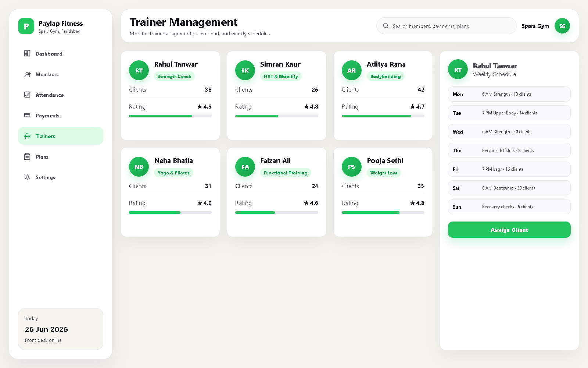Click the Weight Loss tag

(x=384, y=173)
